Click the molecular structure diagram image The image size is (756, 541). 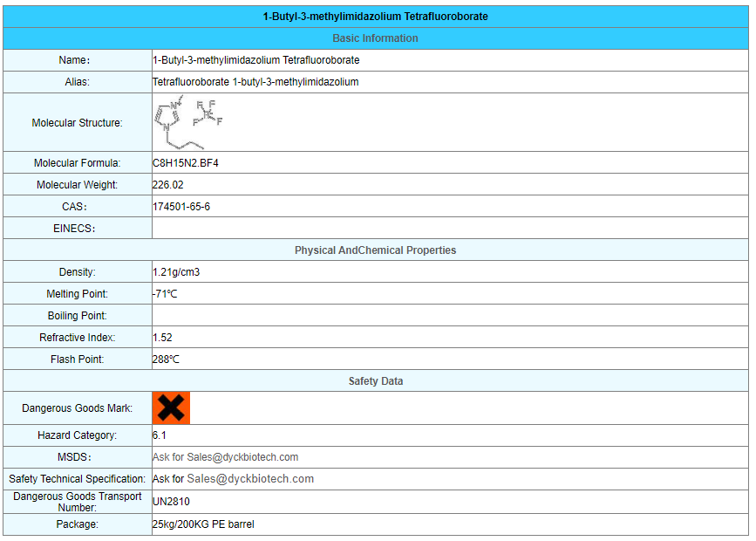coord(189,123)
